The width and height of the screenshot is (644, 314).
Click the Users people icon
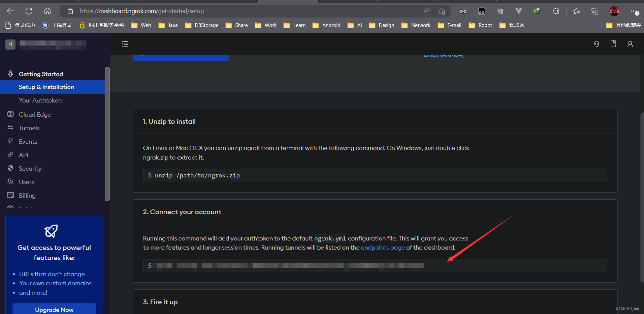pos(10,181)
